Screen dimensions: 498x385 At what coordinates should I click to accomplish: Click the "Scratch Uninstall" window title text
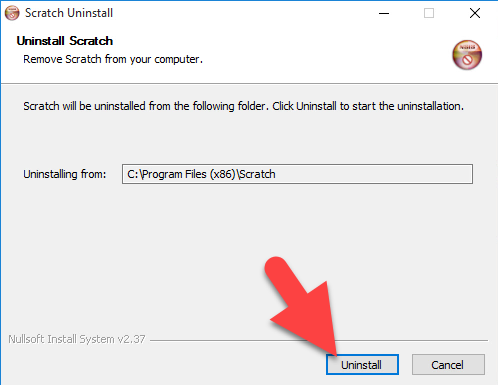[69, 13]
